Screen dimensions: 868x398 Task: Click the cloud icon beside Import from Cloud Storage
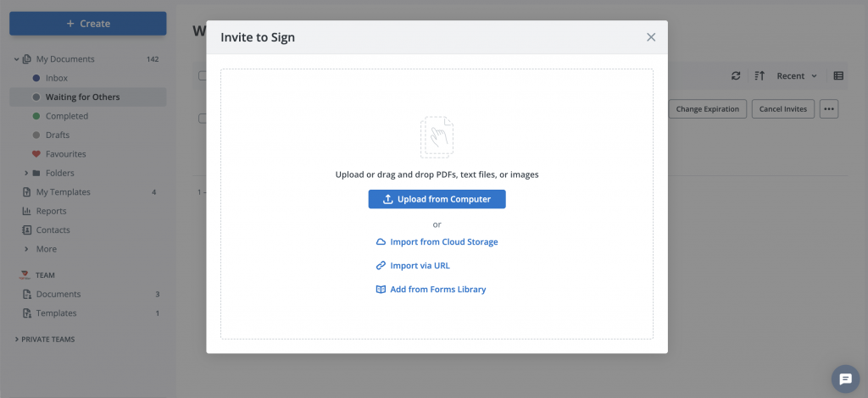[x=381, y=242]
